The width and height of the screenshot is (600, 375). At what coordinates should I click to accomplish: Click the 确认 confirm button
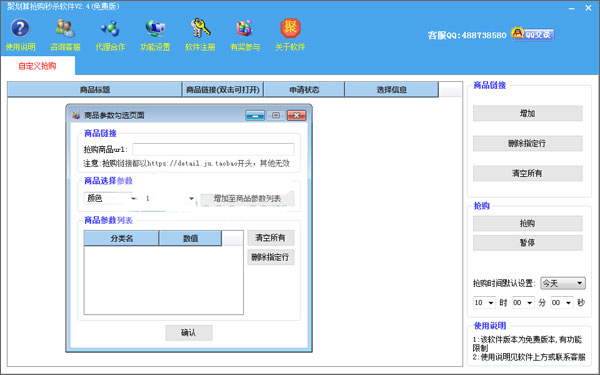[189, 333]
